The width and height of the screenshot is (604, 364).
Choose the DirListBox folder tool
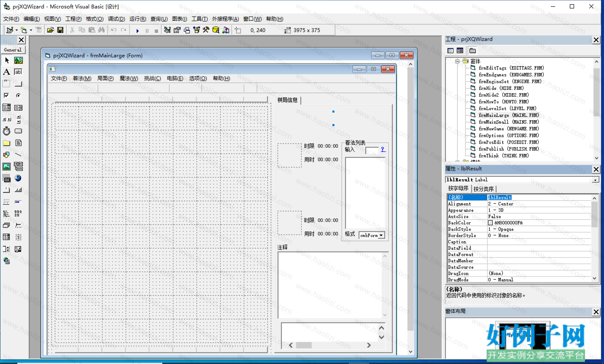click(x=7, y=143)
